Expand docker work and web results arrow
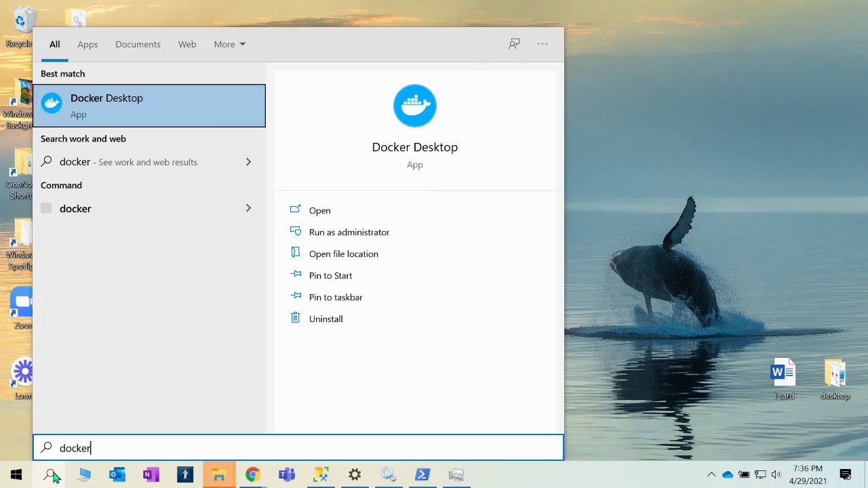The width and height of the screenshot is (868, 488). coord(248,162)
